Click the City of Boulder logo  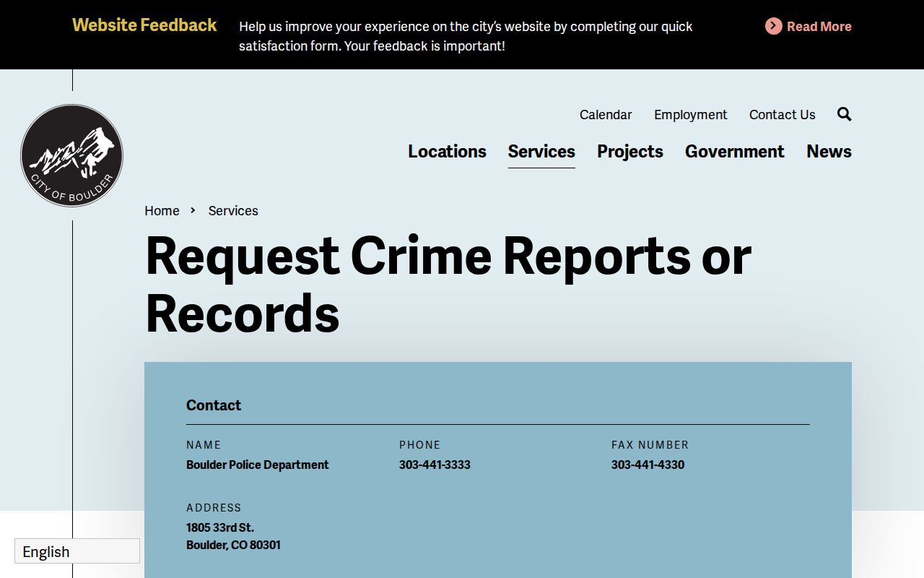click(x=71, y=155)
